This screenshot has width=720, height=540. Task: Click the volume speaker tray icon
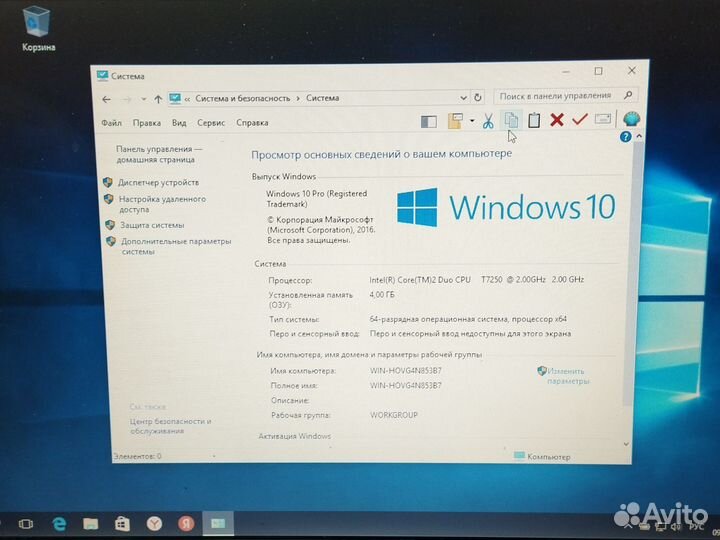pyautogui.click(x=675, y=527)
